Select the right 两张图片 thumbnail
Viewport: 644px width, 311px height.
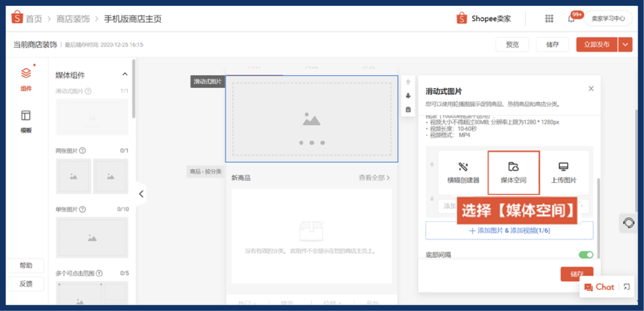pos(111,176)
